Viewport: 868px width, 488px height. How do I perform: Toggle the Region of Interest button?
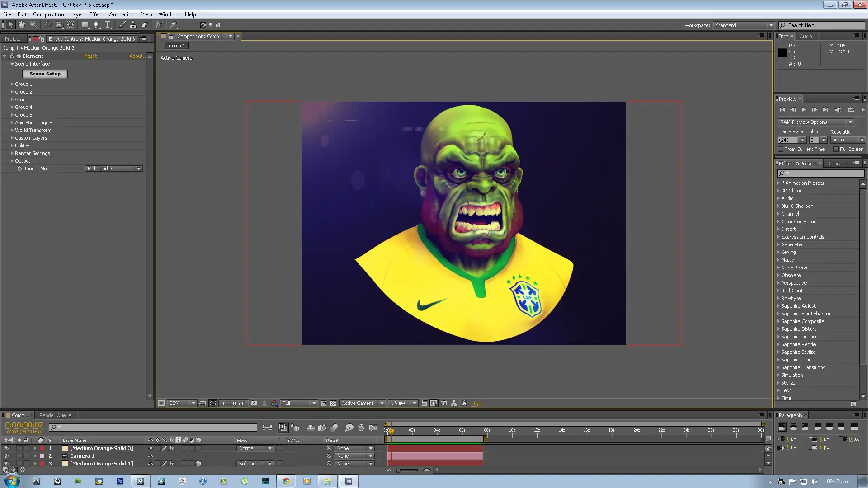click(x=324, y=404)
